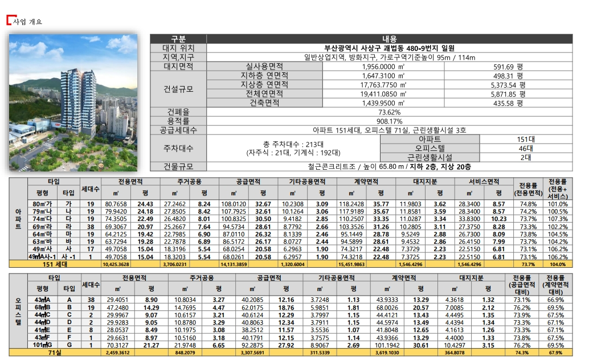
Task: Click the apartment total '14,131.3859'
Action: (234, 264)
